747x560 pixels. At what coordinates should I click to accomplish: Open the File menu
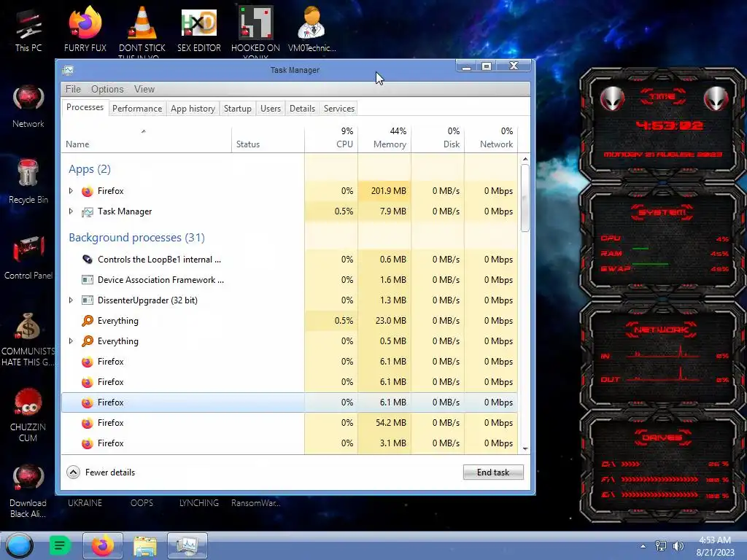[x=73, y=89]
